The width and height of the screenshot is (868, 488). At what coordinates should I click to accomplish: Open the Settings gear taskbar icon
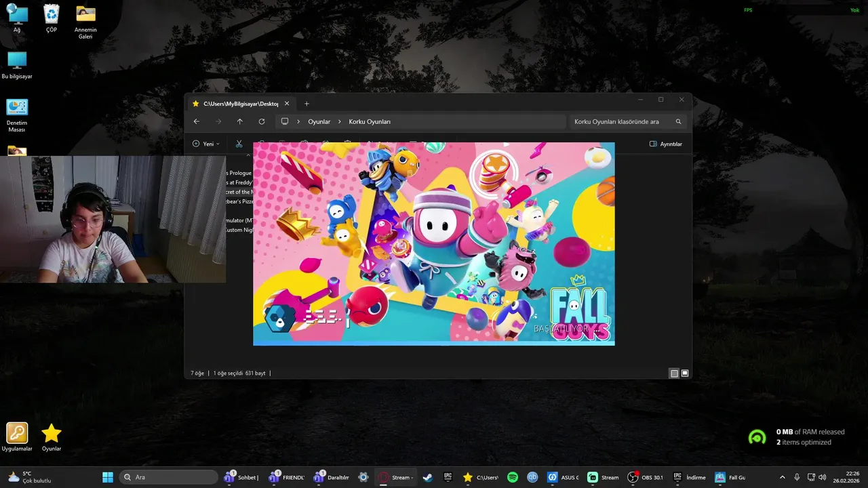tap(363, 477)
